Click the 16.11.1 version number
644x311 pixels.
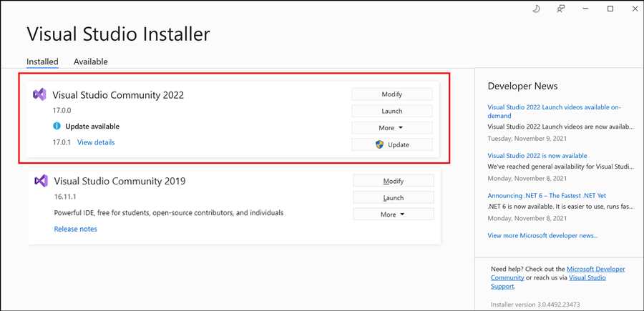65,197
